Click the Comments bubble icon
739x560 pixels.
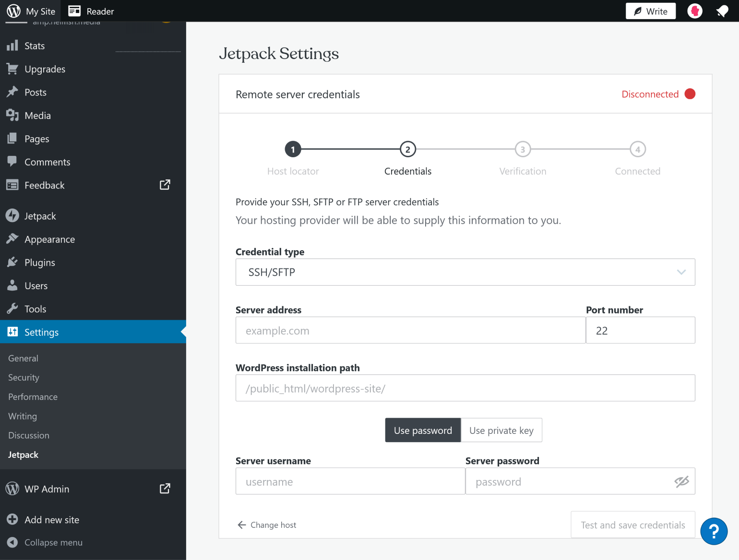click(x=12, y=162)
